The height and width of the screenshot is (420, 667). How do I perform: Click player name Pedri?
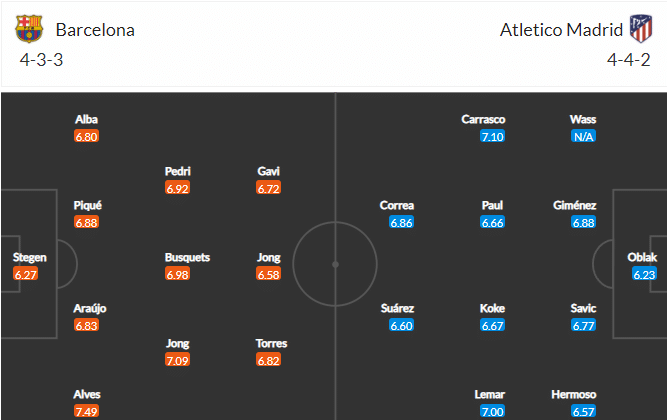[177, 171]
